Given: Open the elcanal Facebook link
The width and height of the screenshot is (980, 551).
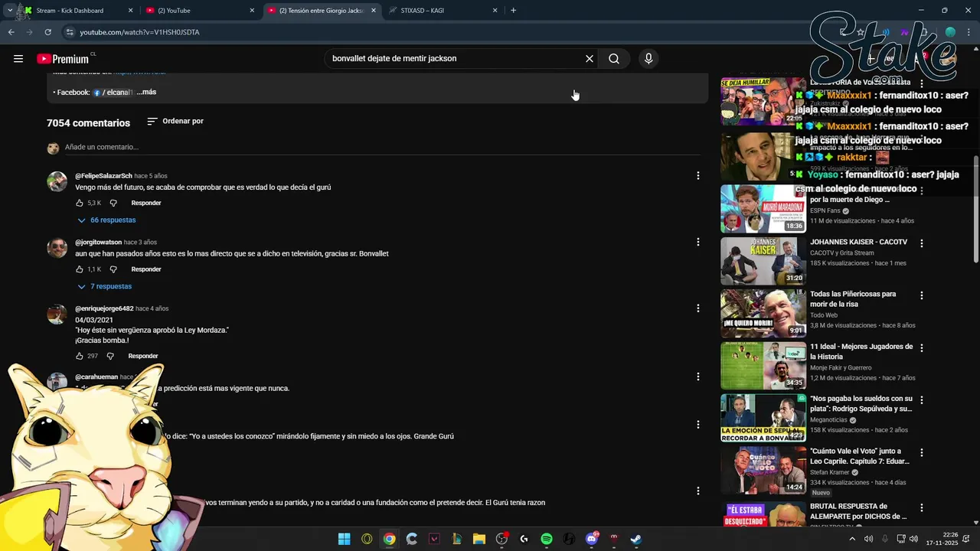Looking at the screenshot, I should pos(113,93).
